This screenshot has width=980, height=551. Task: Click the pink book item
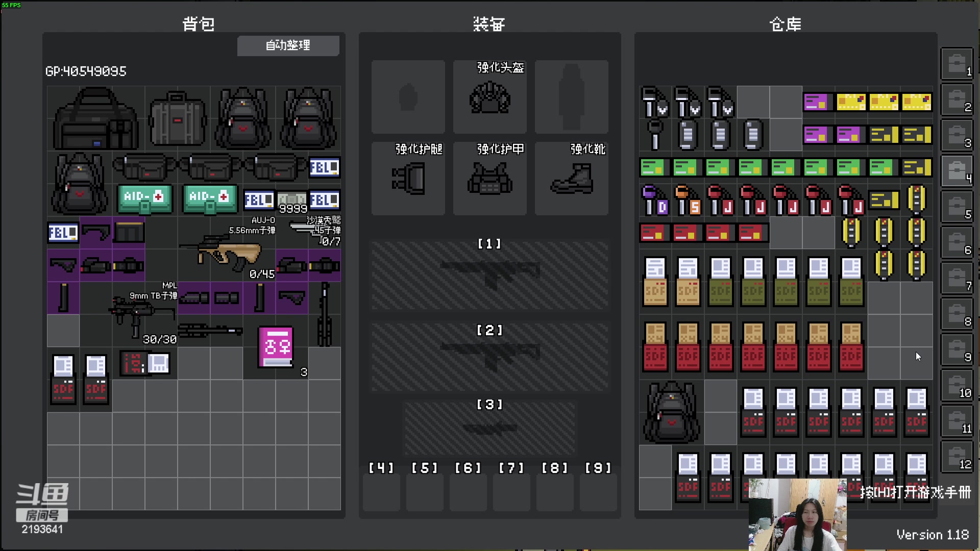[x=276, y=347]
